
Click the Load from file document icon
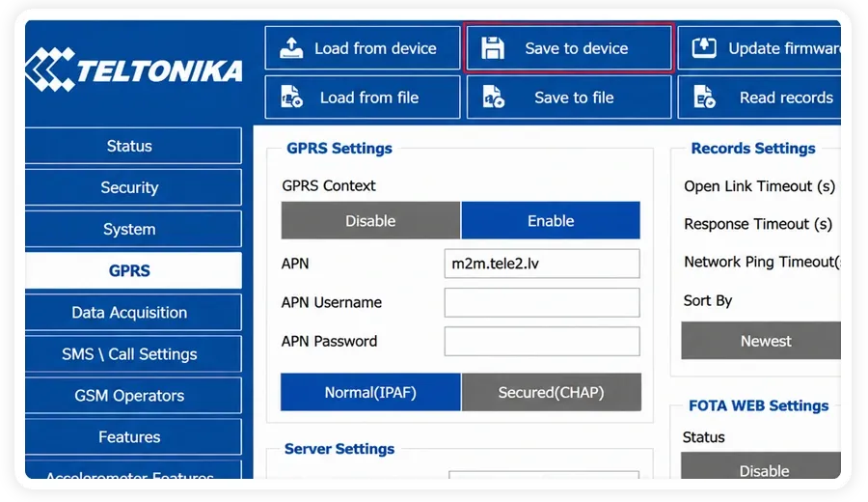click(291, 97)
